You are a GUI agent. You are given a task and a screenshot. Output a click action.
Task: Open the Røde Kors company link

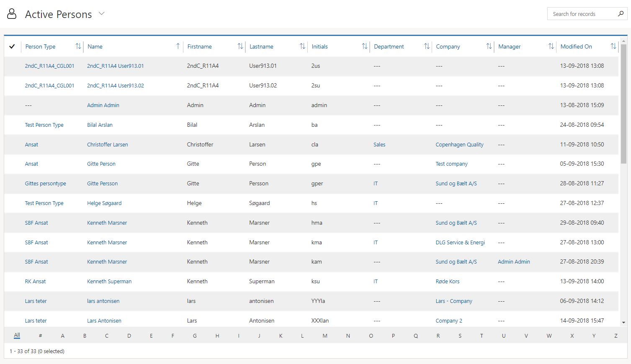click(447, 281)
